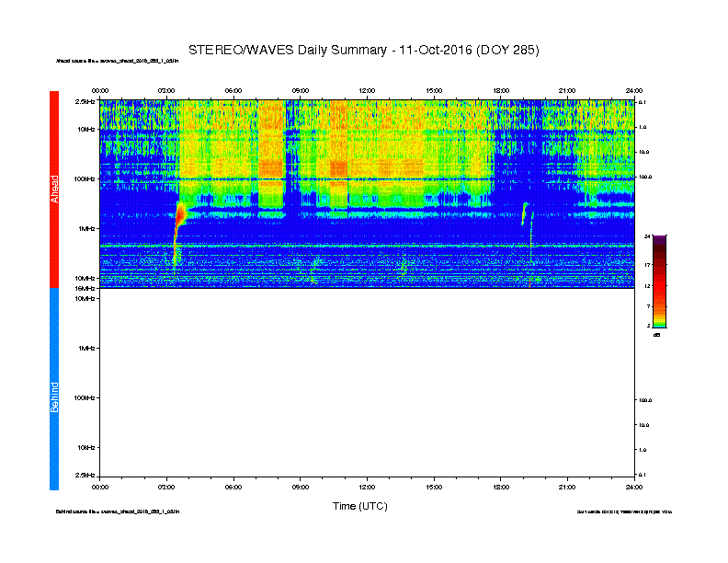This screenshot has height=563, width=728.
Task: Click the blue Behind spacecraft label bar
Action: pyautogui.click(x=54, y=389)
